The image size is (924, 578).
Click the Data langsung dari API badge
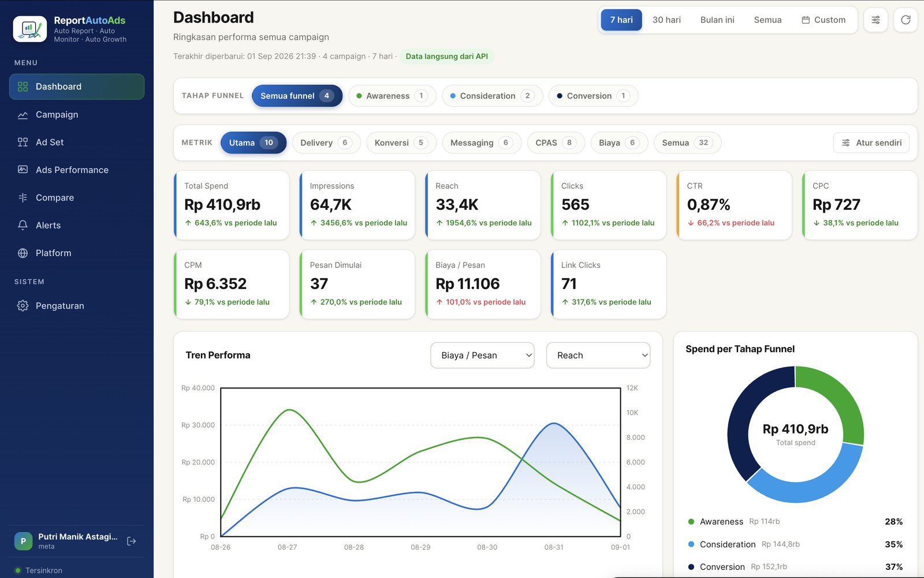[446, 57]
